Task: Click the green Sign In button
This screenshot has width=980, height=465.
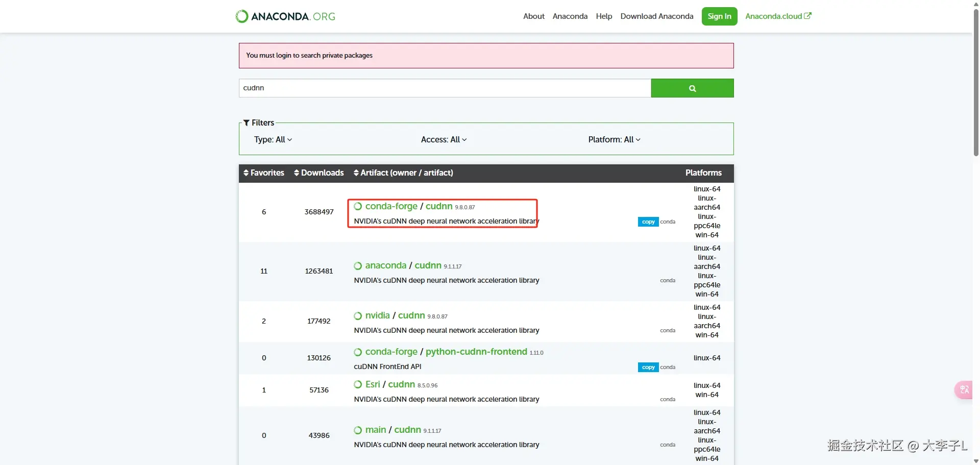Action: coord(720,16)
